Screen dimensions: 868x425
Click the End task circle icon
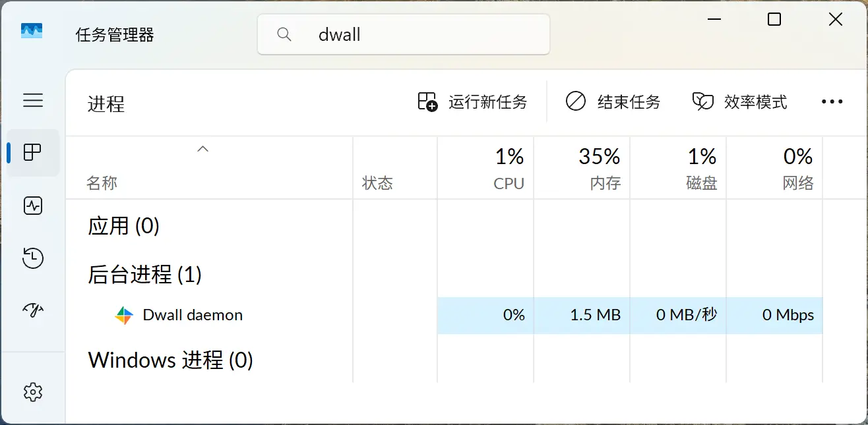(x=576, y=101)
